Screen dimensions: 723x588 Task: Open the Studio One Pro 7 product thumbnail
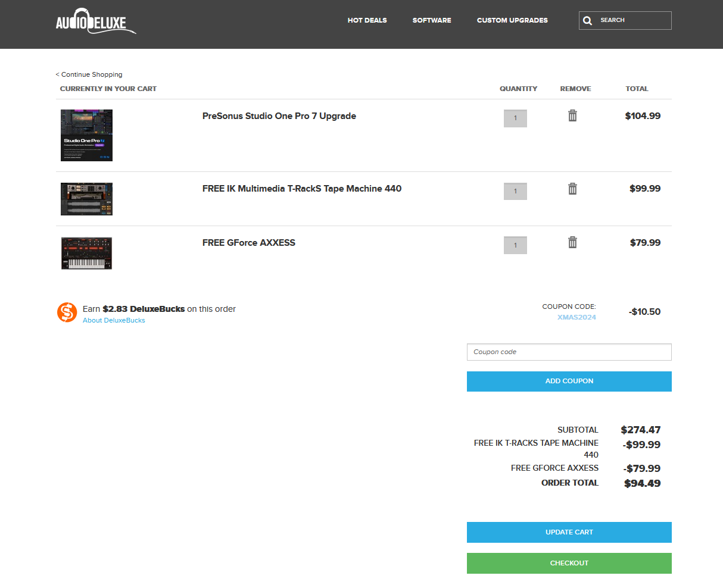coord(86,135)
